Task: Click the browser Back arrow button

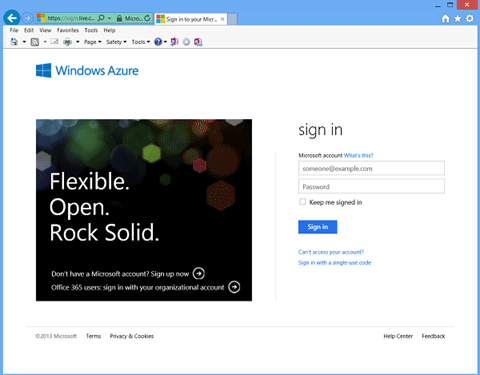Action: pos(12,18)
